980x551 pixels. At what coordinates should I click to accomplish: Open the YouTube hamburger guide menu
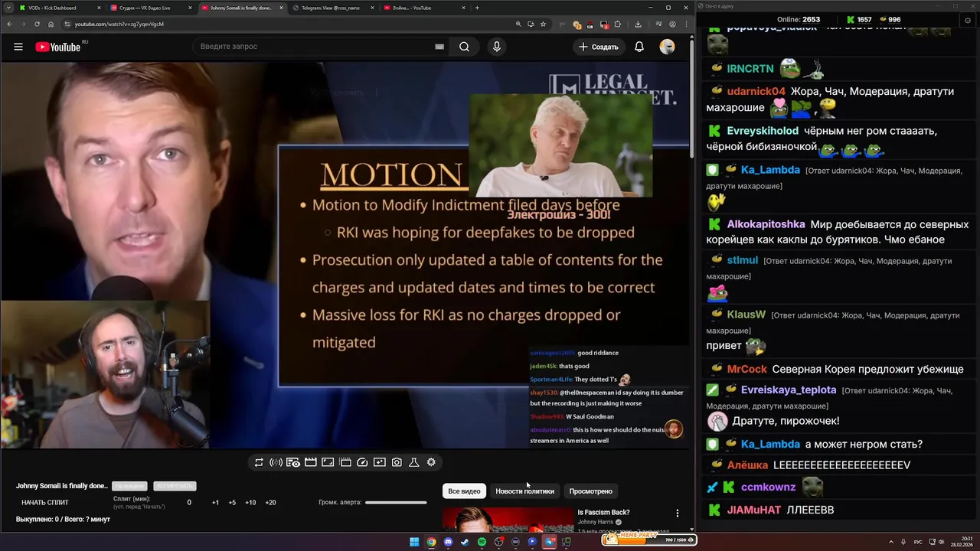(18, 47)
